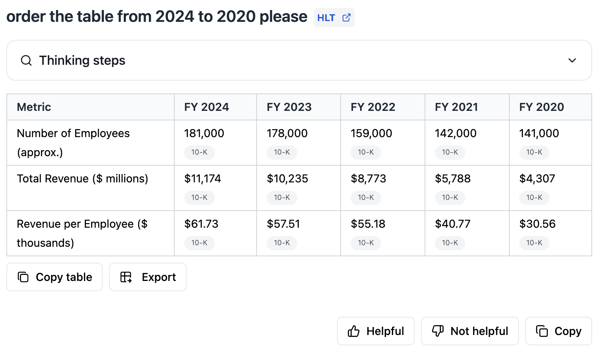This screenshot has height=364, width=612.
Task: Click the Thinking steps magnifier icon
Action: coord(26,60)
